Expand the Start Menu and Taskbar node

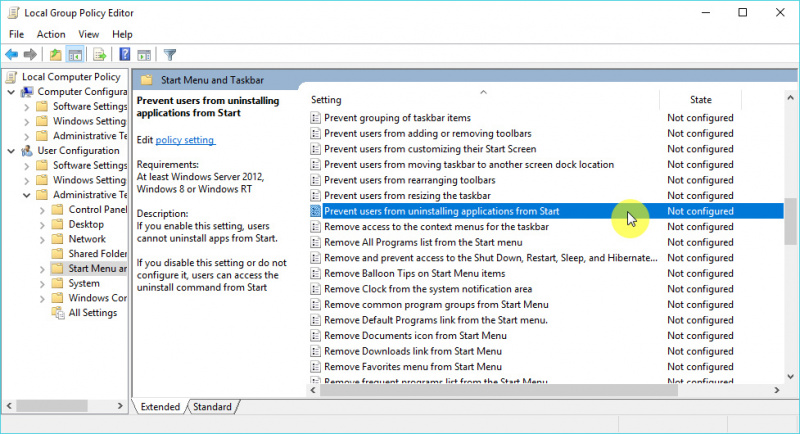coord(42,269)
